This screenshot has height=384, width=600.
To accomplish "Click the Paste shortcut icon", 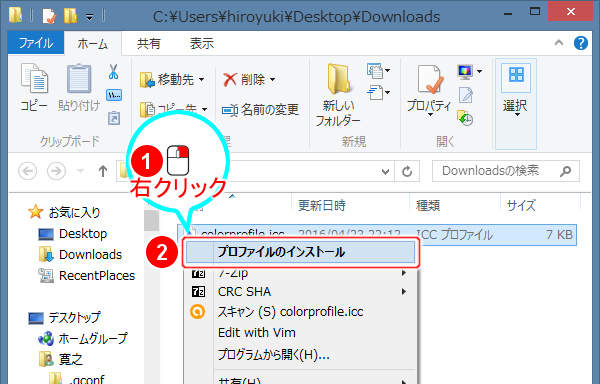I will point(114,118).
